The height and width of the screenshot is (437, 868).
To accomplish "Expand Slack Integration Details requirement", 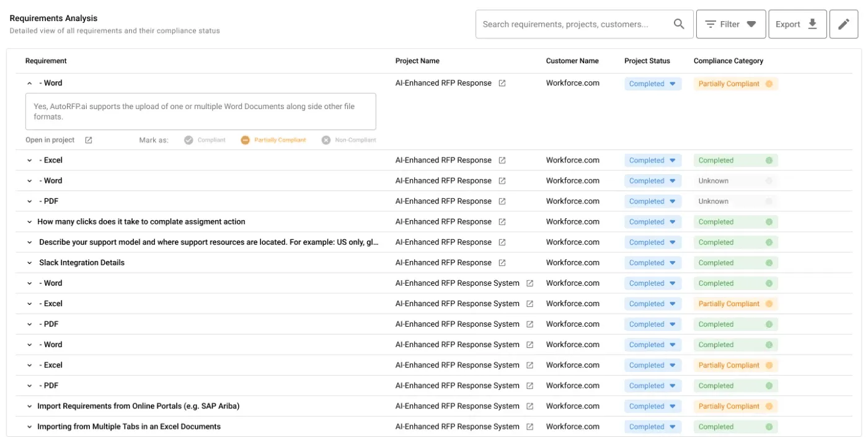I will (x=29, y=263).
